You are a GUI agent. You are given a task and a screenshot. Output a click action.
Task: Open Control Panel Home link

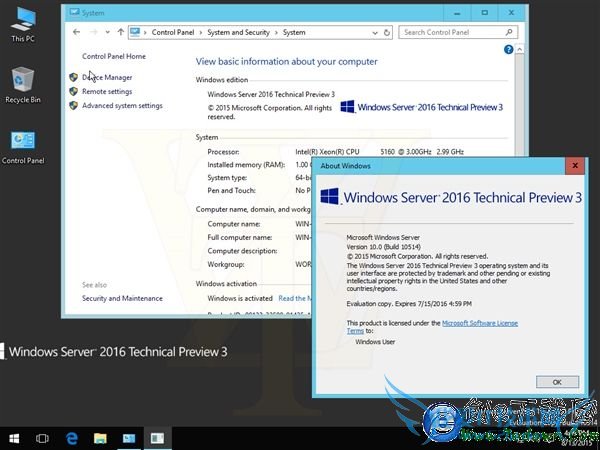tap(114, 56)
